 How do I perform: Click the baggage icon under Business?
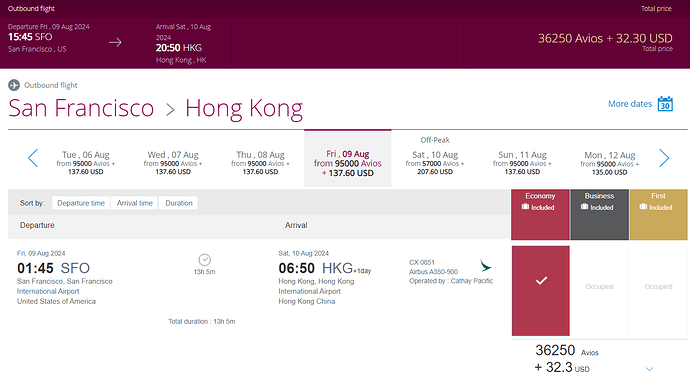click(x=584, y=207)
